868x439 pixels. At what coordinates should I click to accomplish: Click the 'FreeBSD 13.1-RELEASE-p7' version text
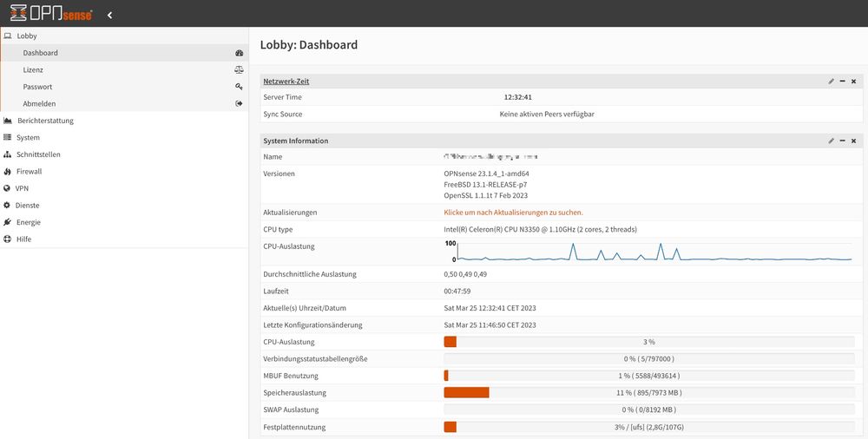pyautogui.click(x=485, y=185)
